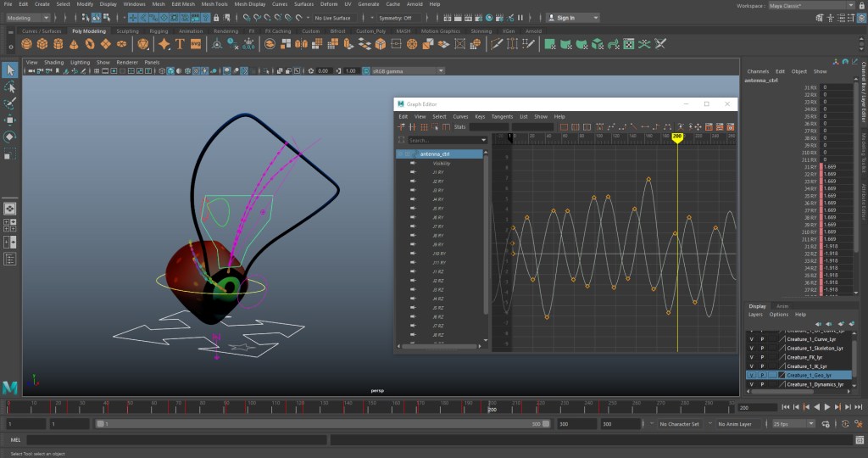Create polygon Type text from shelf
Image resolution: width=868 pixels, height=458 pixels.
click(x=178, y=43)
